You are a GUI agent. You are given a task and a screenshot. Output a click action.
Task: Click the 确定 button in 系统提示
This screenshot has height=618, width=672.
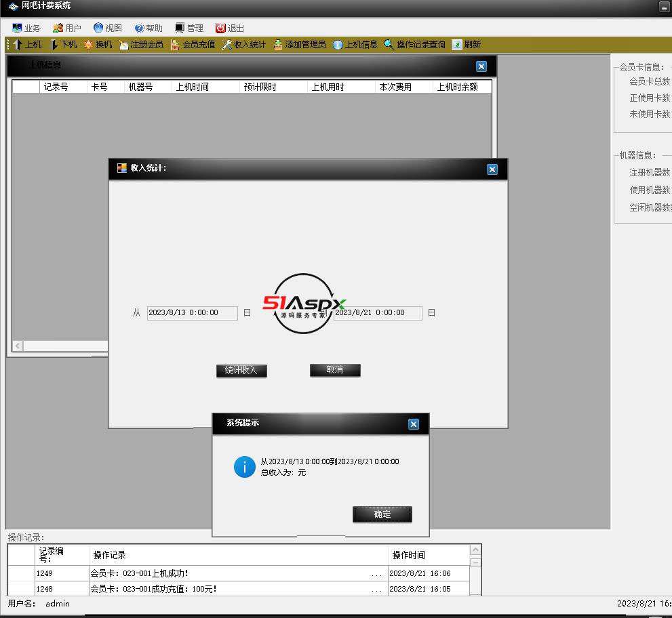coord(382,514)
